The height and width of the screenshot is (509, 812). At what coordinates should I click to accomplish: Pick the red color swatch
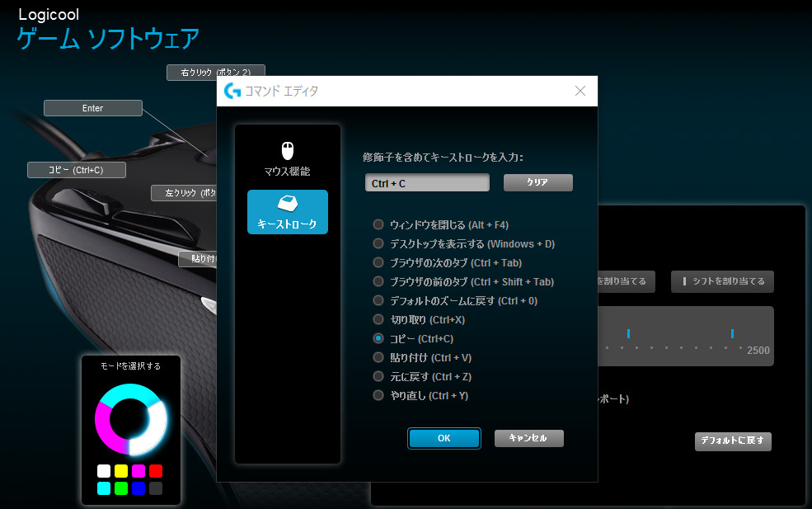point(156,471)
